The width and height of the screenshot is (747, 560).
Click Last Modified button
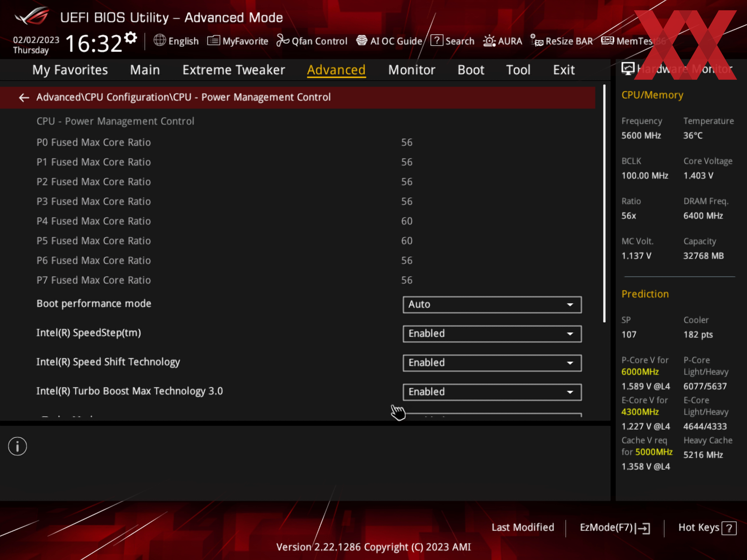click(523, 527)
